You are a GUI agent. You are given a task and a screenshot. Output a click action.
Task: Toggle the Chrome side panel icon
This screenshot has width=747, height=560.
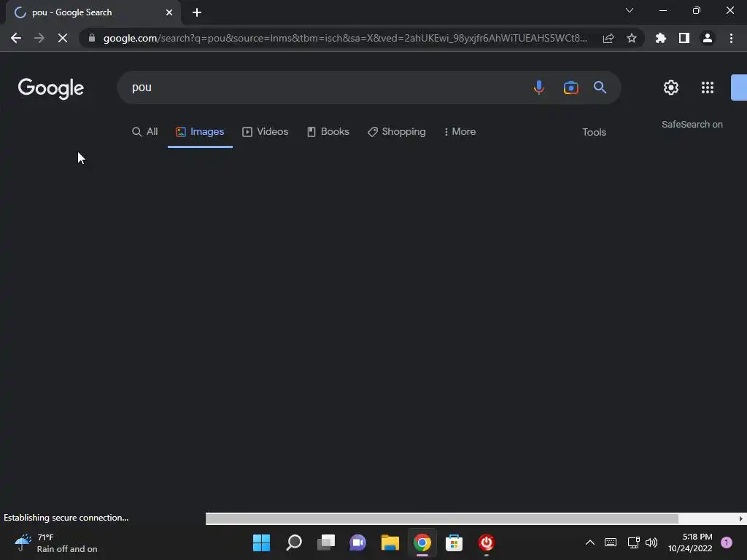point(684,38)
